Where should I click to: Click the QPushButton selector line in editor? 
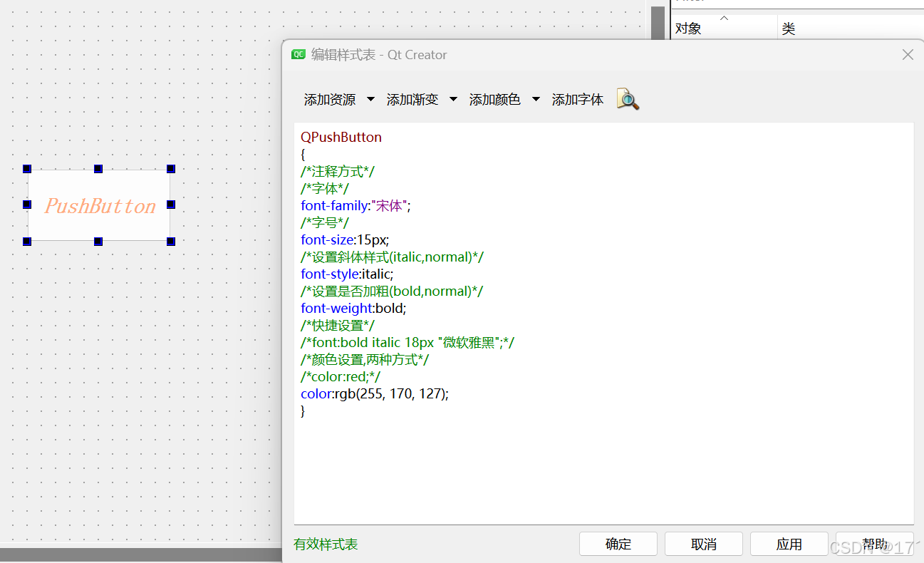coord(341,137)
